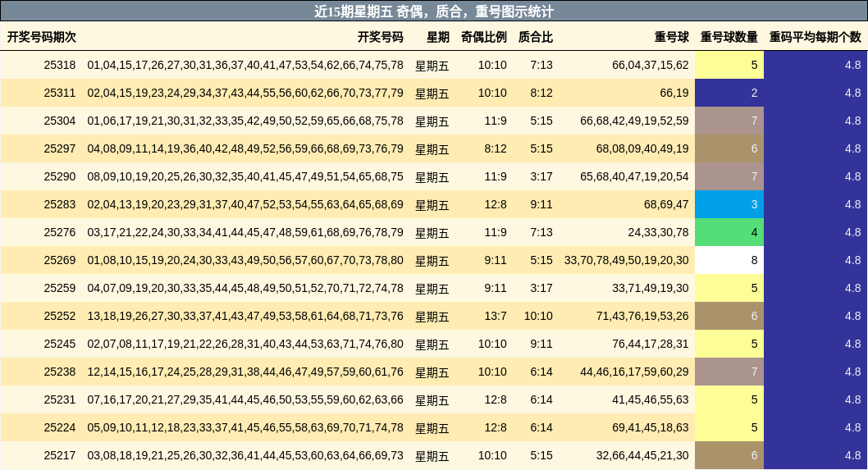Select issue number 25297

pyautogui.click(x=60, y=149)
